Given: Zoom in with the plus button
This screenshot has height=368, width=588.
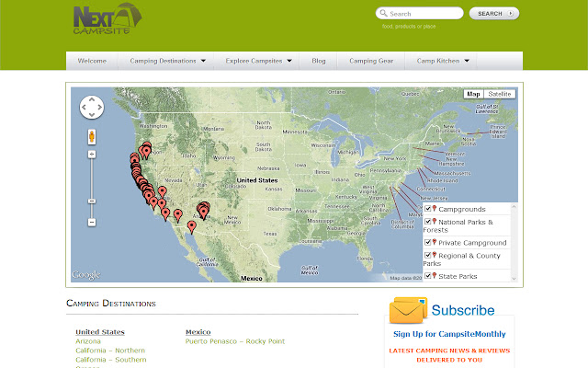Looking at the screenshot, I should [x=92, y=155].
